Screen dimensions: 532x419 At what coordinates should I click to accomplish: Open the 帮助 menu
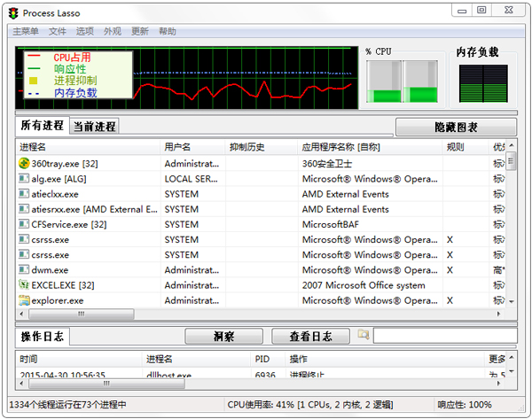click(x=168, y=32)
